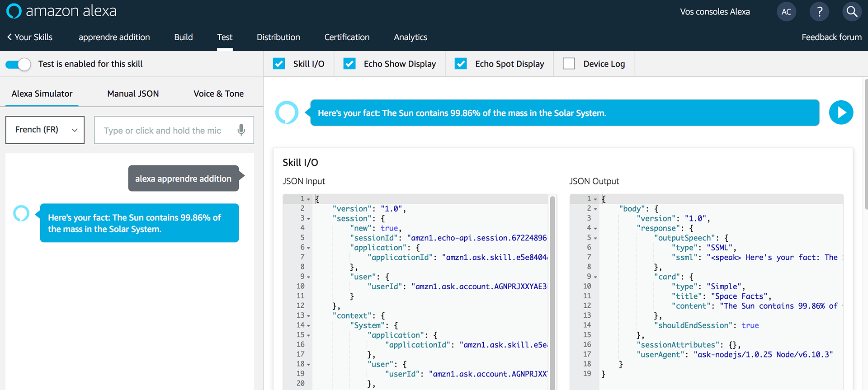Click Vos consoles Alexa link

click(x=715, y=12)
